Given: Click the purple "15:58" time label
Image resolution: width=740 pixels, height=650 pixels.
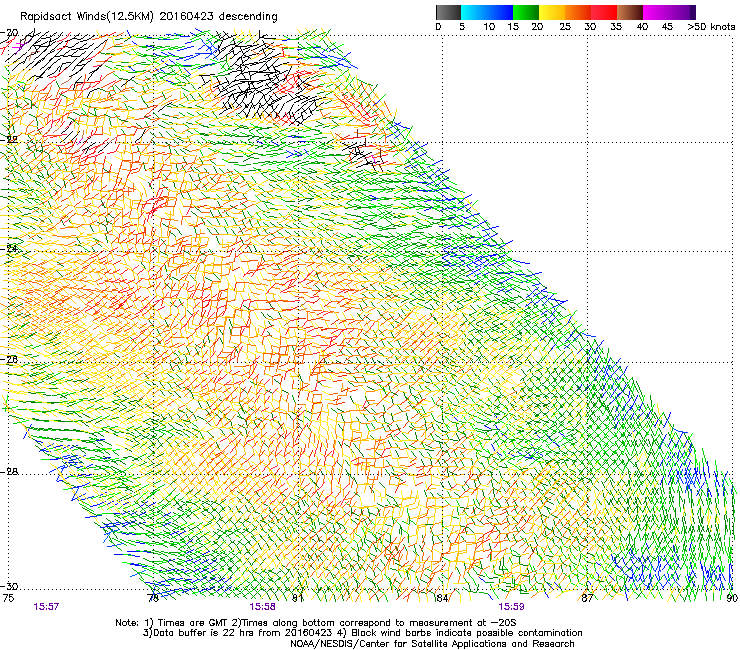Looking at the screenshot, I should (x=262, y=607).
